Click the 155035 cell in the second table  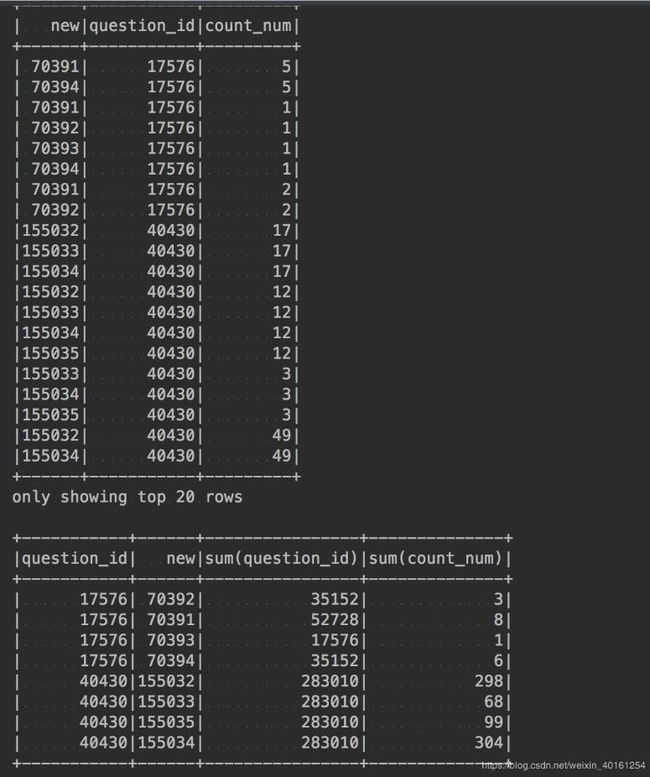coord(166,722)
